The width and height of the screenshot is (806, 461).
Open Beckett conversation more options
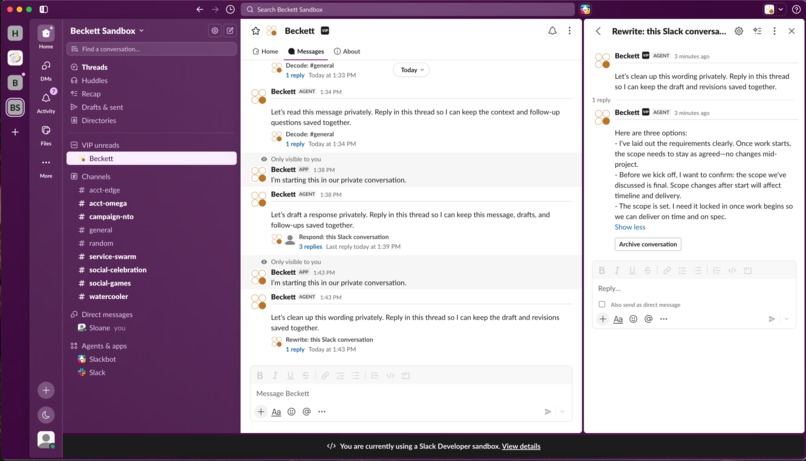tap(569, 31)
